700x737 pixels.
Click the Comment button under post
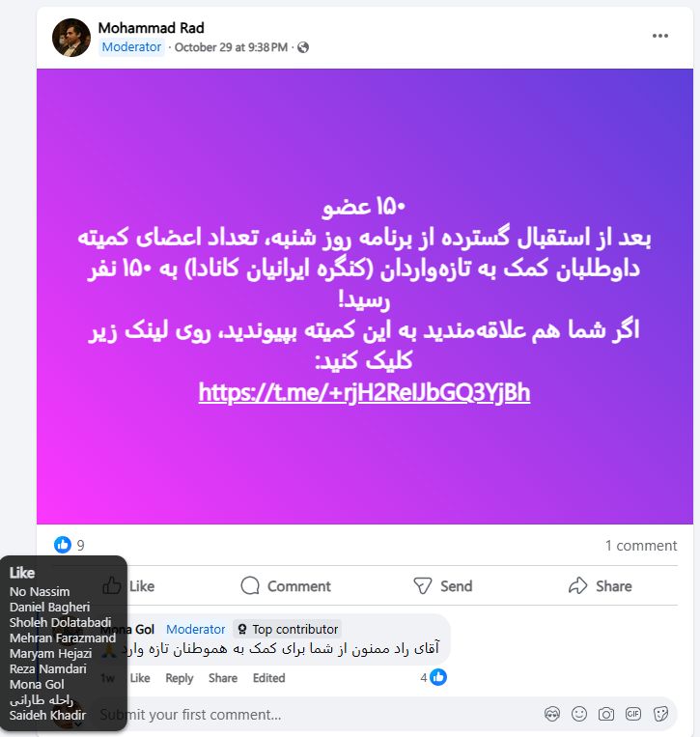(x=286, y=586)
